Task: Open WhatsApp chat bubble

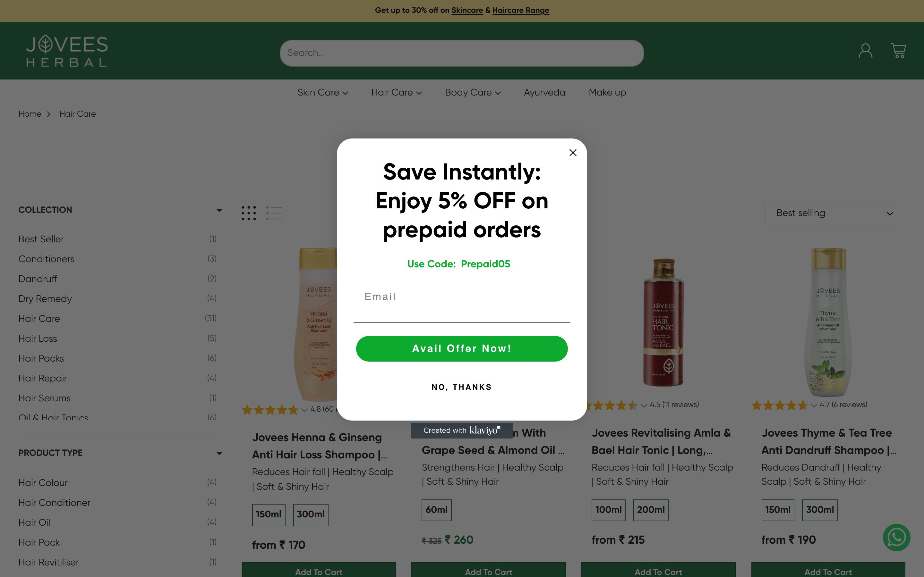Action: [x=896, y=537]
